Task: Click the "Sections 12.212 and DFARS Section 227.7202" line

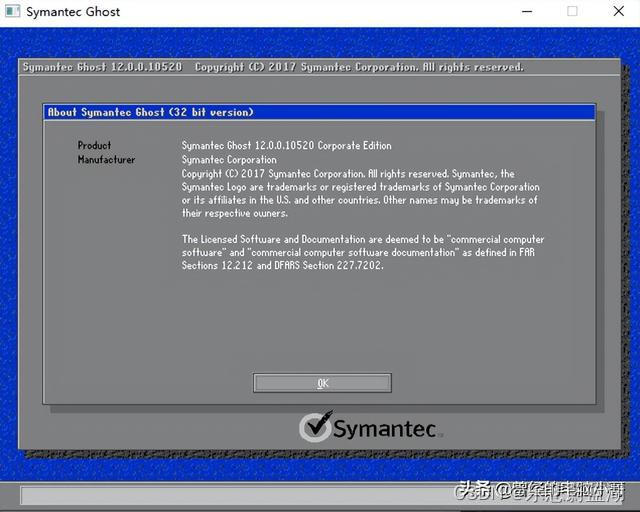Action: (282, 265)
